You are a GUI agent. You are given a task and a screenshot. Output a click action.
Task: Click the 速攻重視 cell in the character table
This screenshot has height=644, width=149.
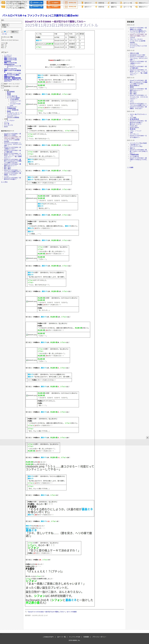tap(72, 44)
